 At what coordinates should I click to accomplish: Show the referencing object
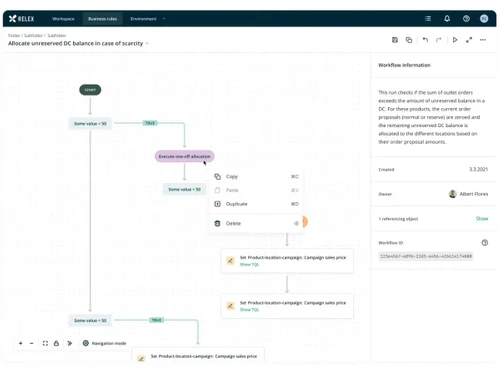point(482,219)
